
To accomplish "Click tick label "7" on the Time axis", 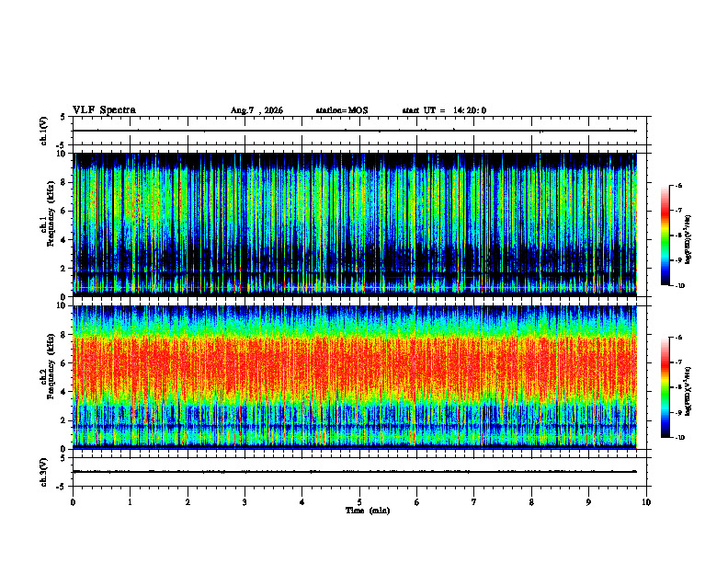I will [474, 502].
